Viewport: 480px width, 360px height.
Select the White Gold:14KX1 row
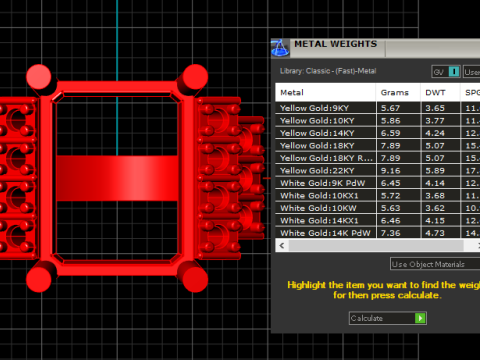[x=378, y=221]
